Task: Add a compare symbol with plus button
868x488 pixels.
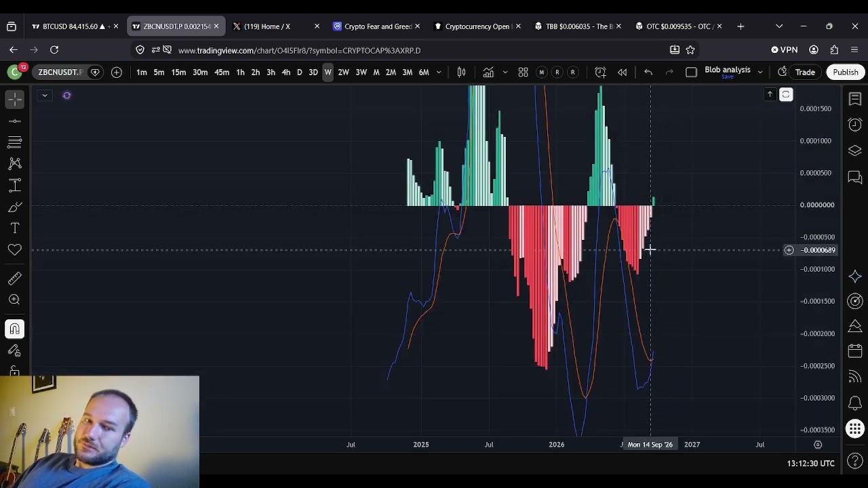Action: [117, 72]
